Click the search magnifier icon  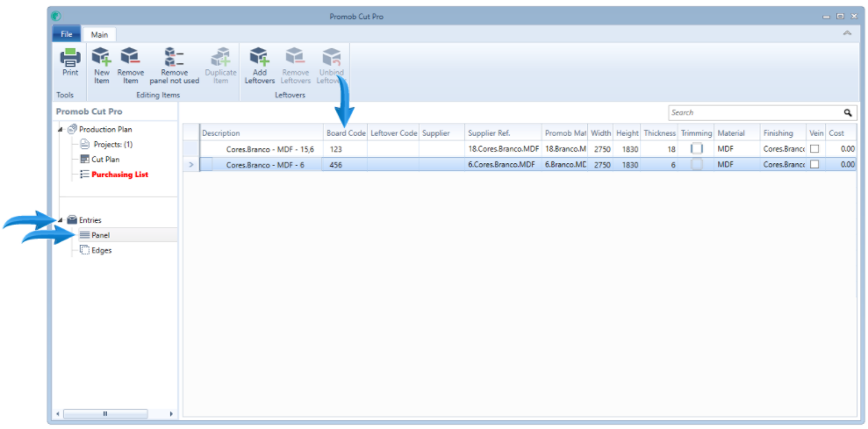pos(848,112)
